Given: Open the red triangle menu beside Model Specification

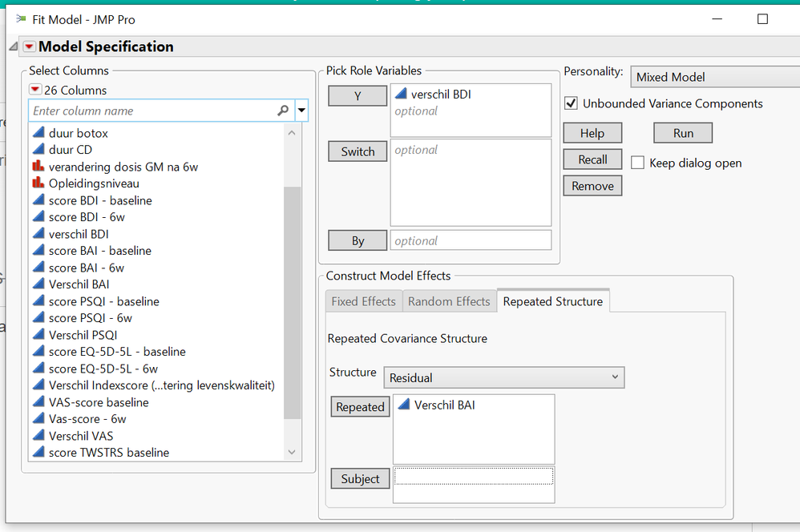Looking at the screenshot, I should pyautogui.click(x=29, y=46).
